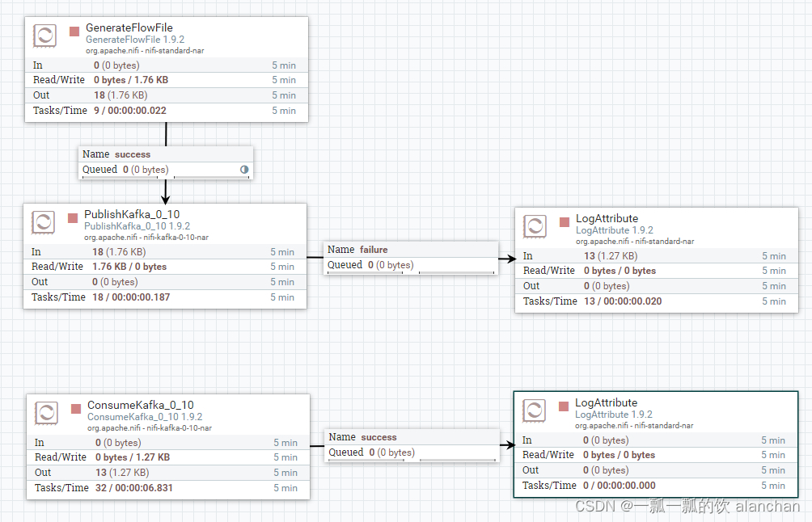Click ConsumeKafka_0_10 Tasks/Time '32 / 00:00:06.831'
812x522 pixels.
(x=134, y=488)
